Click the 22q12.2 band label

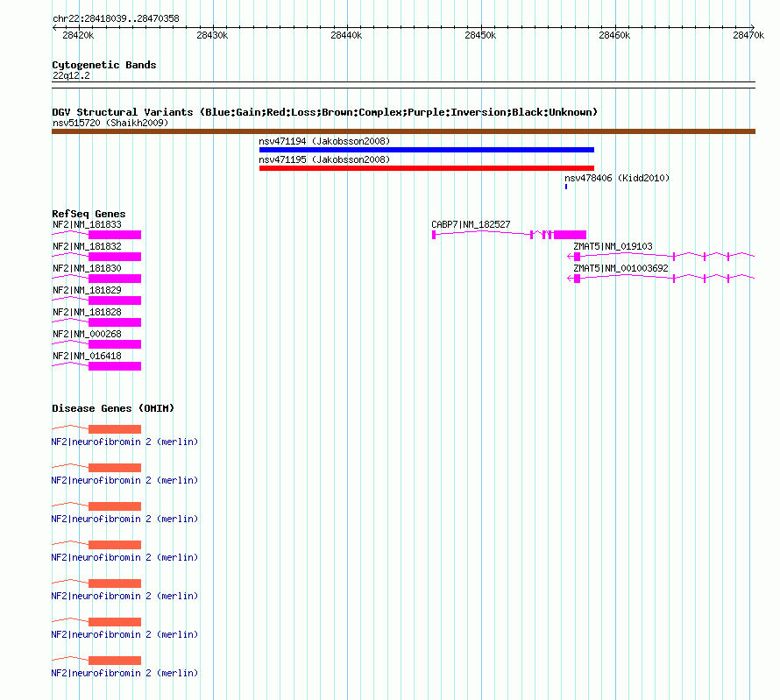(71, 75)
